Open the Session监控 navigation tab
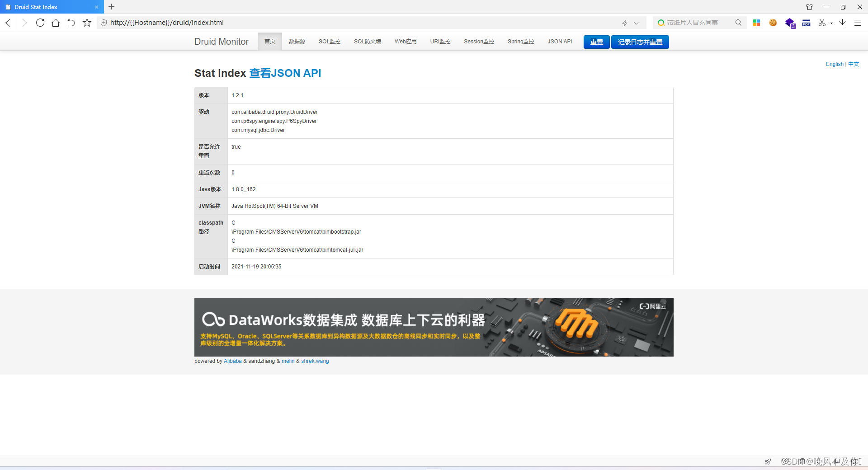The width and height of the screenshot is (868, 470). click(479, 42)
